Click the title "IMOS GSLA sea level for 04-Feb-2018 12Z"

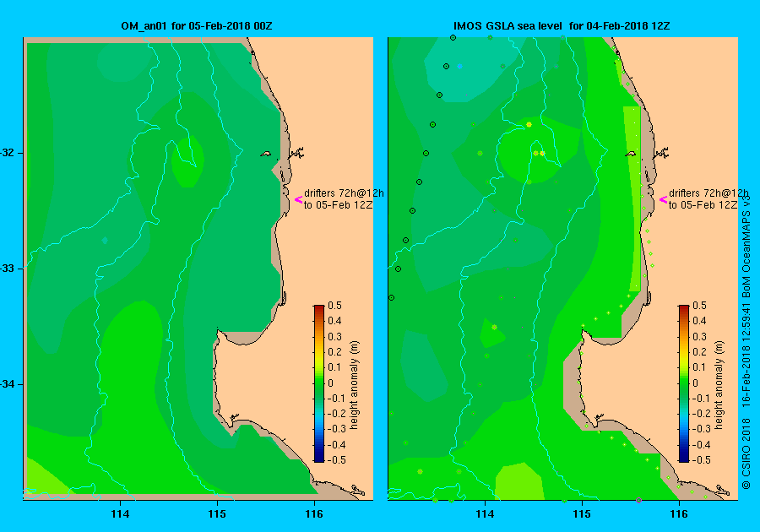pos(562,26)
